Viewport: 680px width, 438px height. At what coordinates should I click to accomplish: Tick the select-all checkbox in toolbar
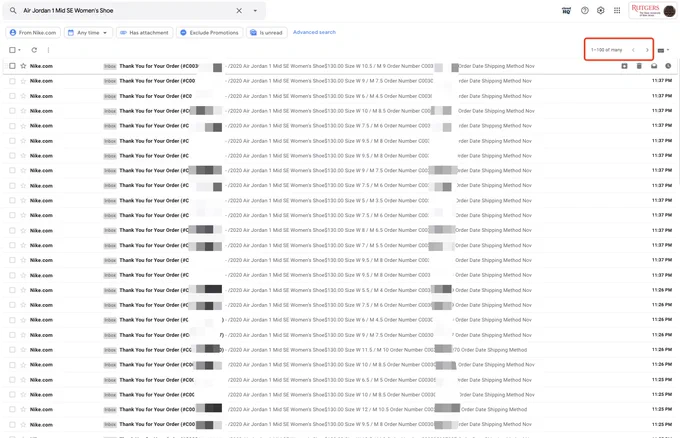click(12, 50)
